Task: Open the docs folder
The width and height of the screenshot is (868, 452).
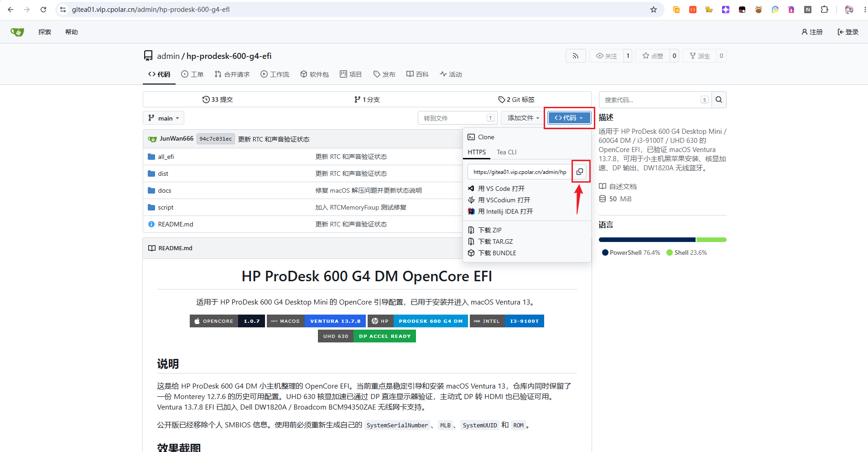Action: point(165,190)
